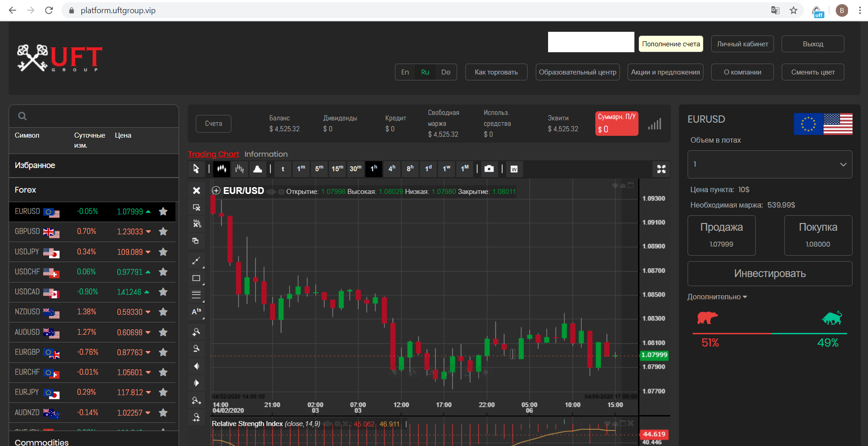Select the 4h timeframe
The image size is (868, 446).
tap(392, 169)
